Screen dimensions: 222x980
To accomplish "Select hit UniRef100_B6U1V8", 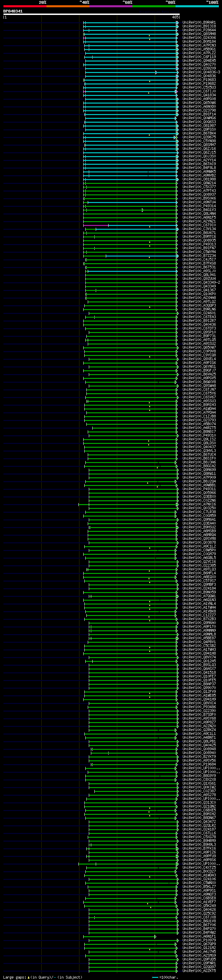I will [199, 921].
